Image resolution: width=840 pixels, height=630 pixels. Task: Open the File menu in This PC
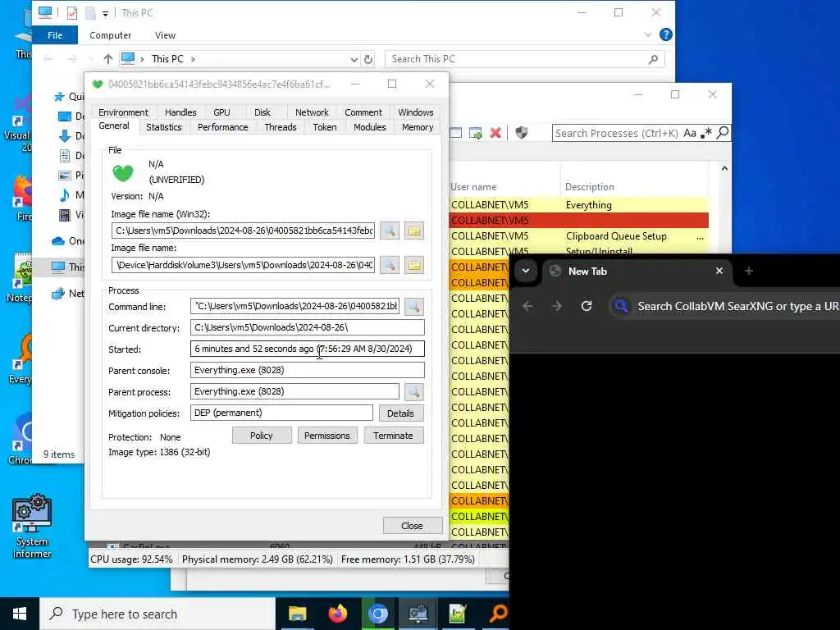pos(55,35)
